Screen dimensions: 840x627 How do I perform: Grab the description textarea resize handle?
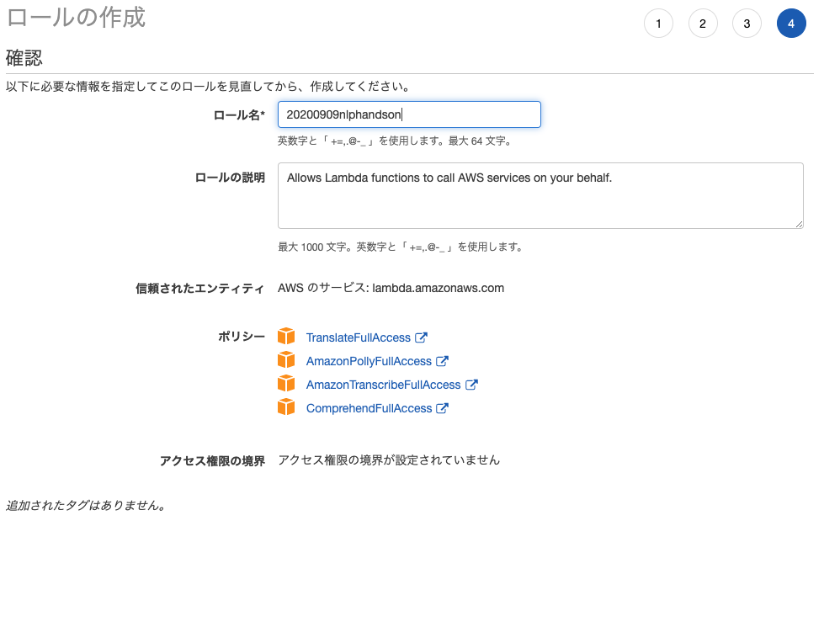pos(799,225)
